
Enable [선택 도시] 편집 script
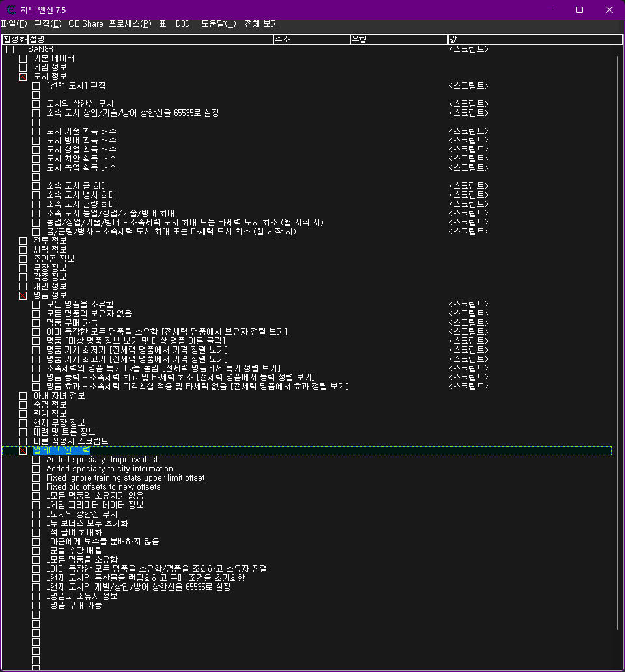click(36, 86)
